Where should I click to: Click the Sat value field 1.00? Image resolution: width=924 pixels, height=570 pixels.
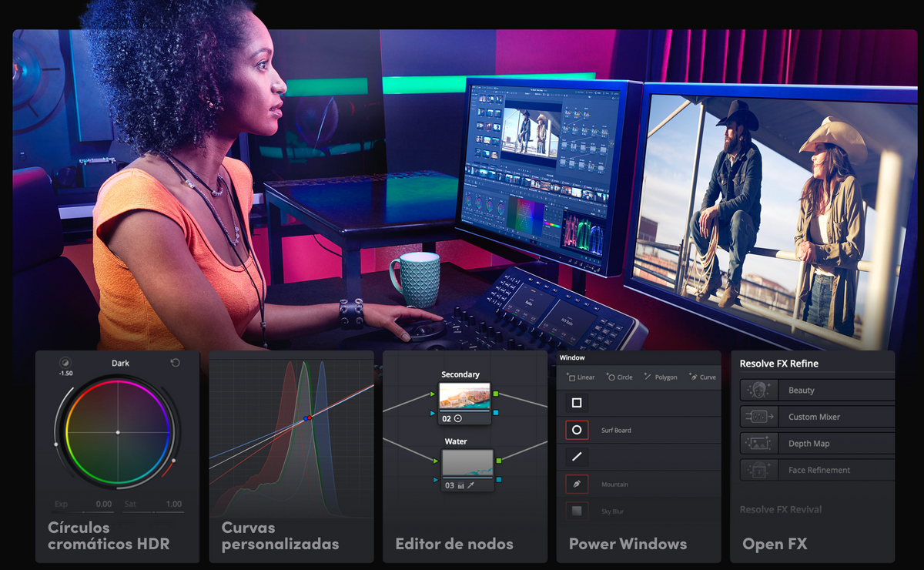[174, 504]
